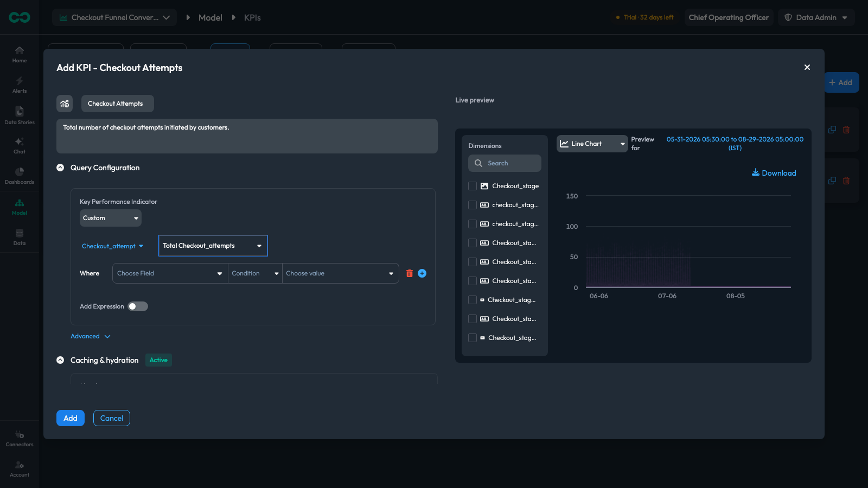The image size is (868, 488).
Task: Open Alerts in the sidebar
Action: tap(20, 85)
